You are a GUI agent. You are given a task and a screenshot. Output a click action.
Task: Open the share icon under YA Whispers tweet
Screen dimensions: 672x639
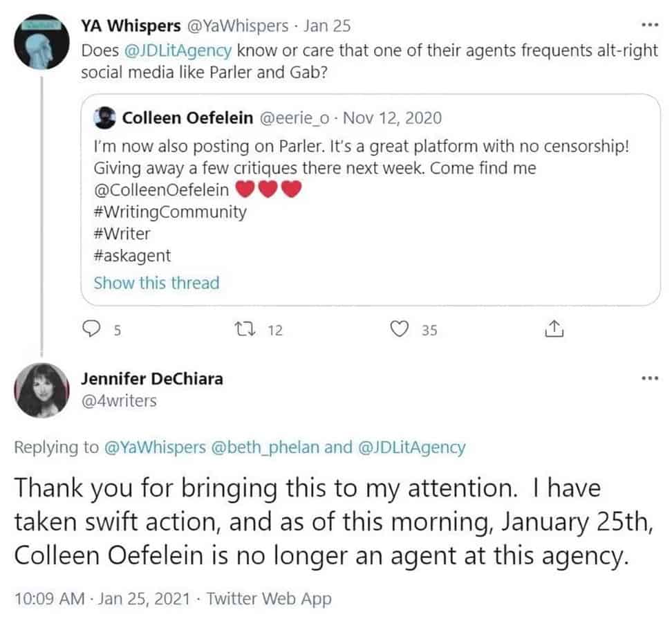coord(554,328)
